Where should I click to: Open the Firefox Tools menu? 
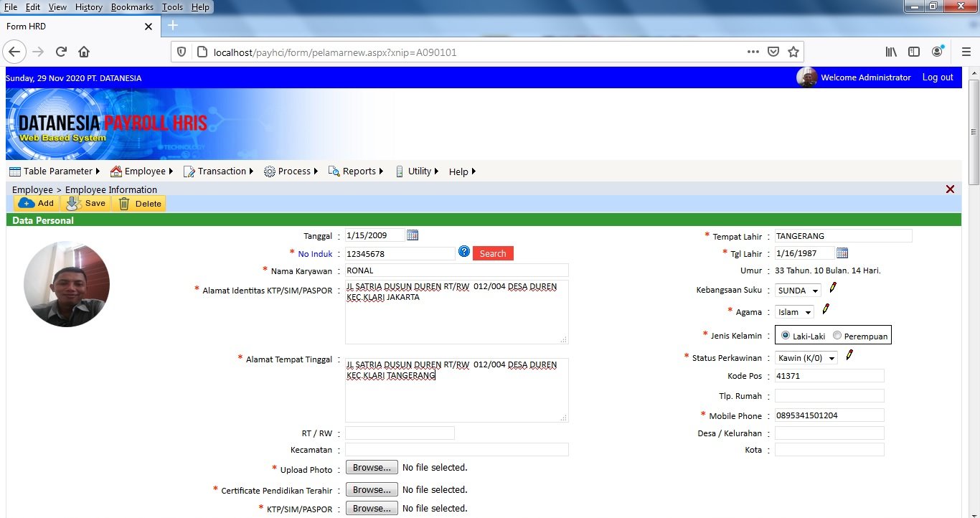pyautogui.click(x=172, y=7)
